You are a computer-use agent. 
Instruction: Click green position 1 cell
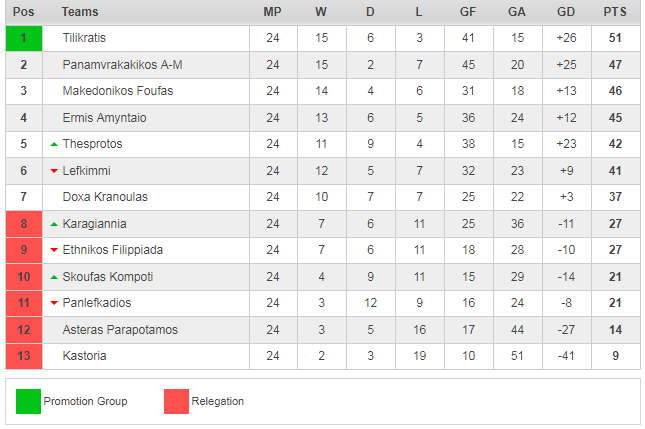[23, 38]
